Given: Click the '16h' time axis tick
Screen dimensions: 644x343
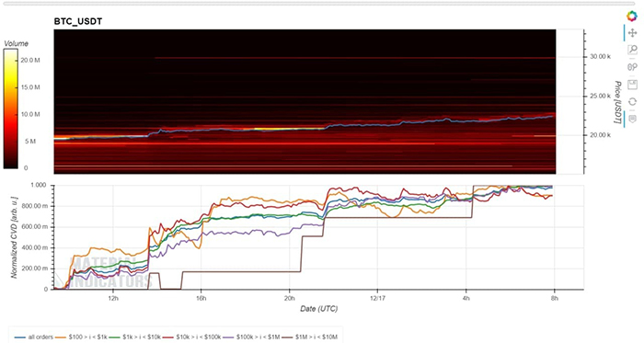Looking at the screenshot, I should pos(201,298).
